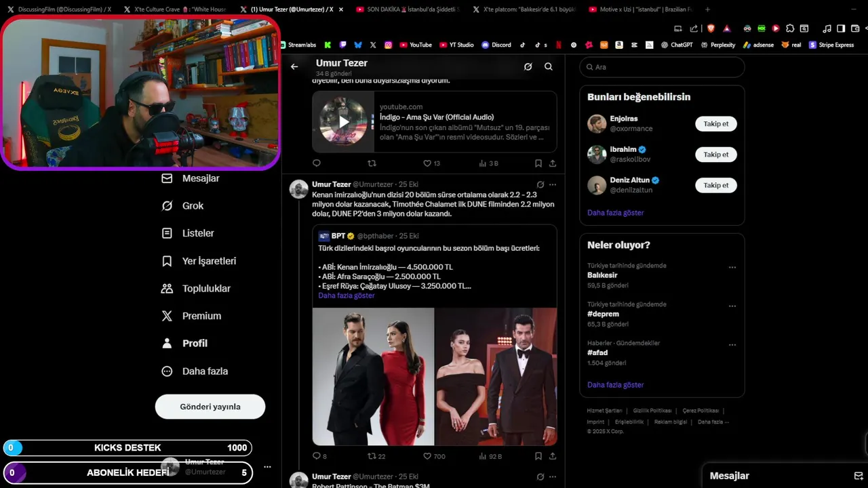The image size is (868, 488).
Task: Like the post with 700 likes
Action: tap(434, 456)
